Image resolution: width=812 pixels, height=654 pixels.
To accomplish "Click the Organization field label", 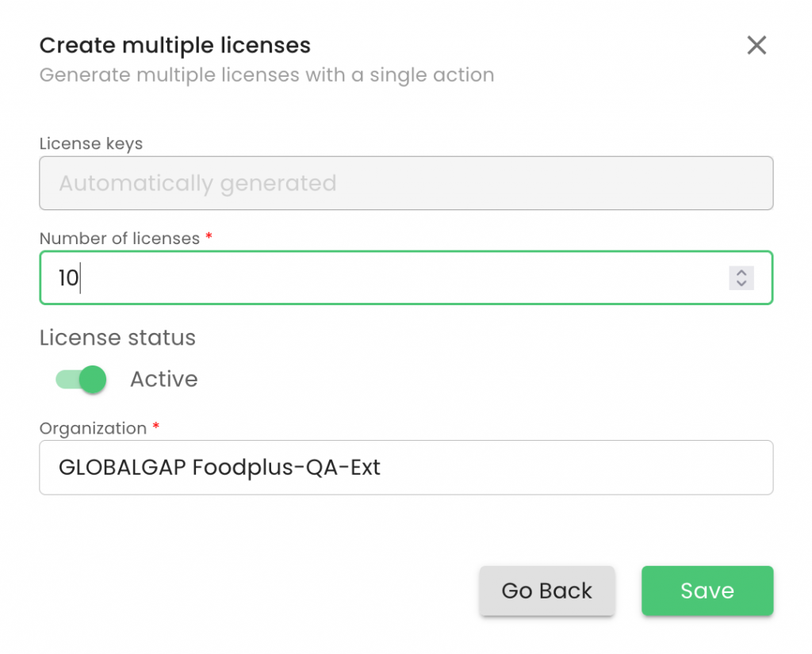I will pos(93,429).
